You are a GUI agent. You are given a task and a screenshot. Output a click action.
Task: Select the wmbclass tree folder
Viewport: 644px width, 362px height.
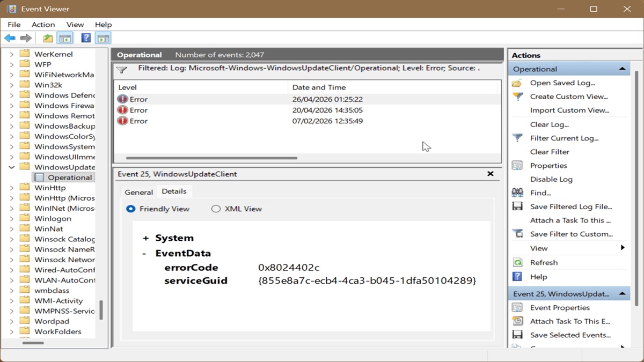click(x=52, y=291)
